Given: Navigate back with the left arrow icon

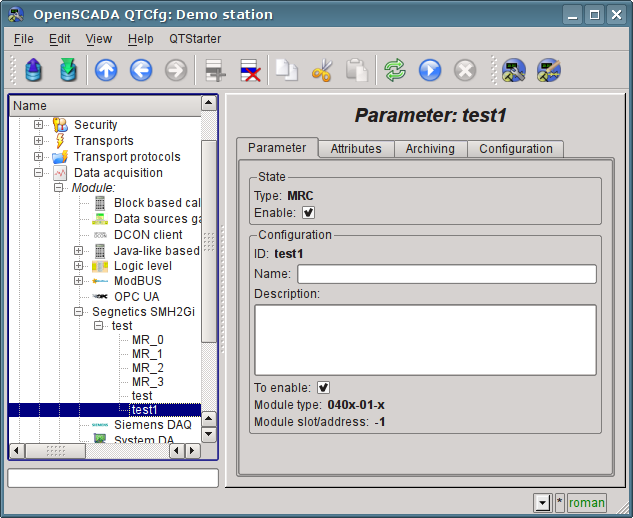Looking at the screenshot, I should [x=141, y=70].
